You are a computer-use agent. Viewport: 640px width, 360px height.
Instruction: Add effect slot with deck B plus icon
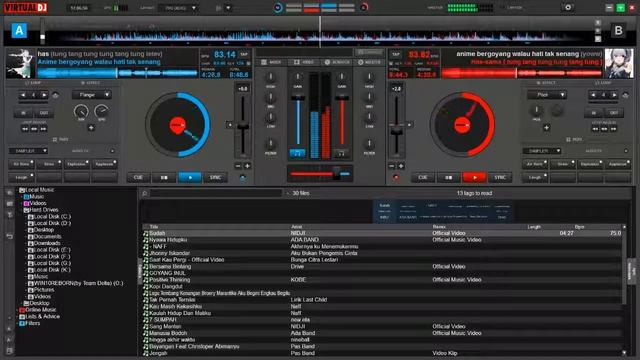(546, 128)
